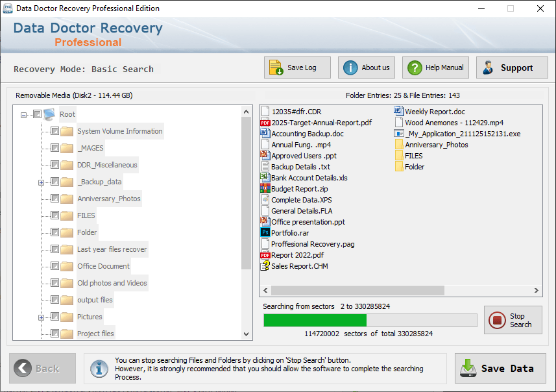
Task: Check the DDR_Miscellaneous checkbox
Action: tap(54, 165)
